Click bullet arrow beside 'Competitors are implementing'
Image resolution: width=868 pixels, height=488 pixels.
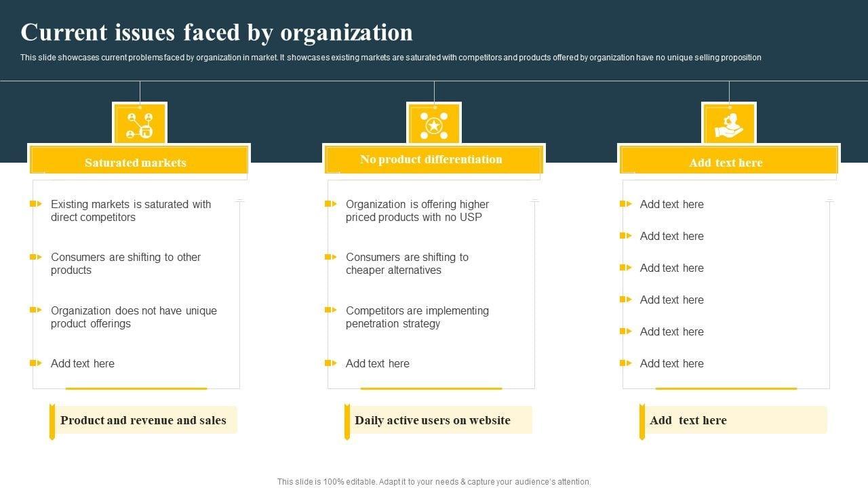(331, 310)
